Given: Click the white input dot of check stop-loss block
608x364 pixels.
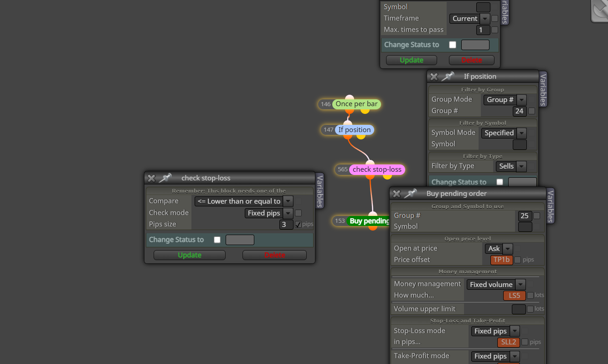Looking at the screenshot, I should pos(370,163).
